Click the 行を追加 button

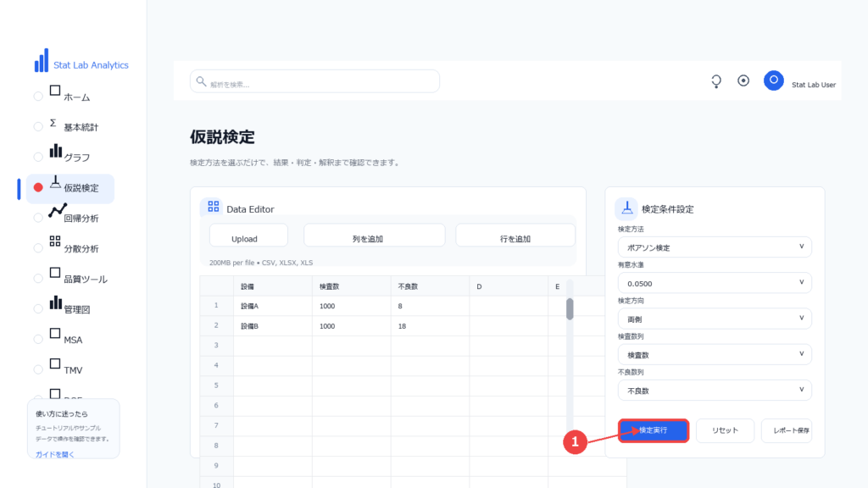click(515, 236)
